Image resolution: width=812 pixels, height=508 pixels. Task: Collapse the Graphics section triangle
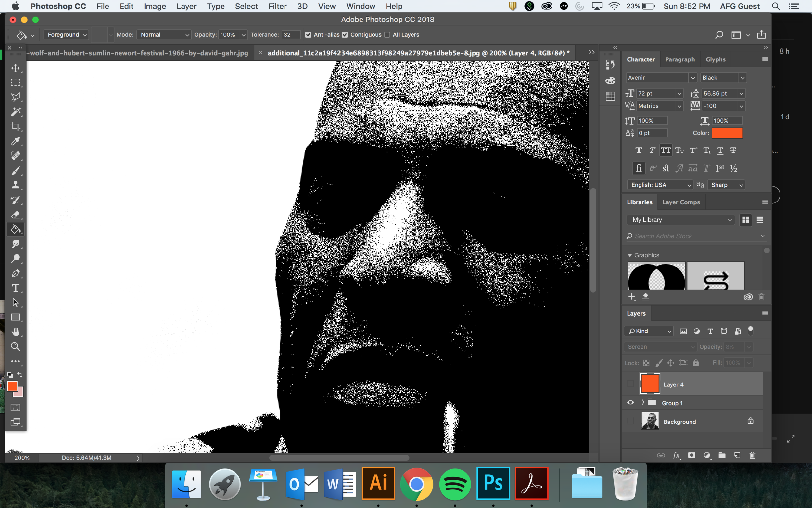[630, 256]
